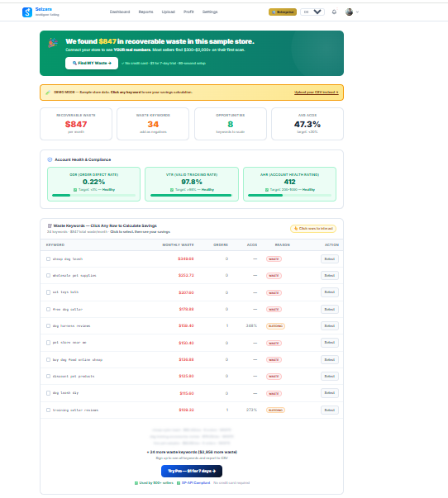Click the action button in pet store near me row
This screenshot has width=448, height=498.
coord(330,343)
